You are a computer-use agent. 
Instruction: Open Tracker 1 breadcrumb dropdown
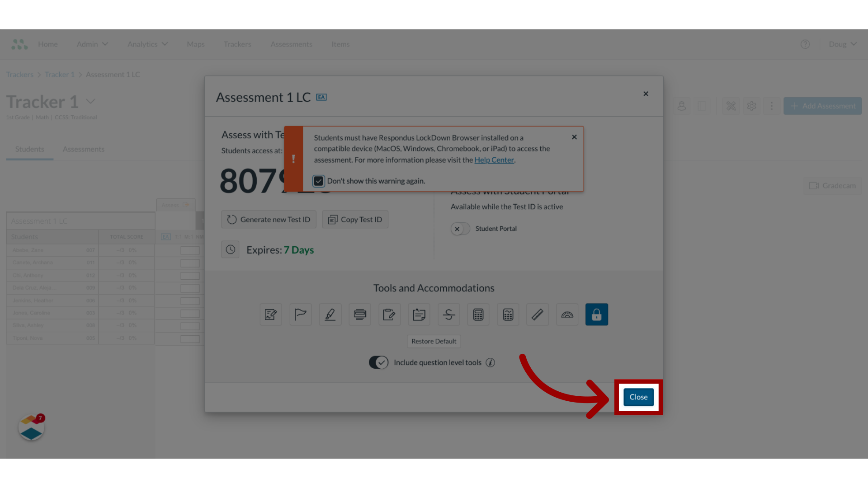(90, 101)
